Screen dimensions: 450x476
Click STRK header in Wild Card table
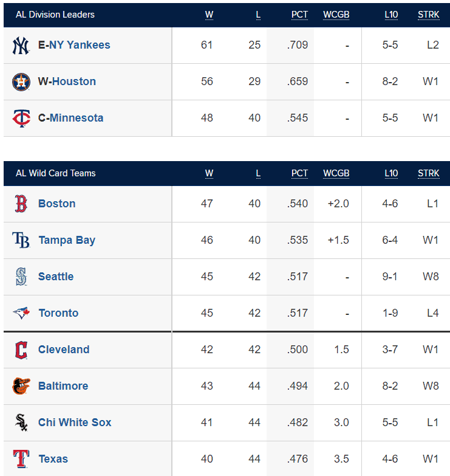pos(429,173)
